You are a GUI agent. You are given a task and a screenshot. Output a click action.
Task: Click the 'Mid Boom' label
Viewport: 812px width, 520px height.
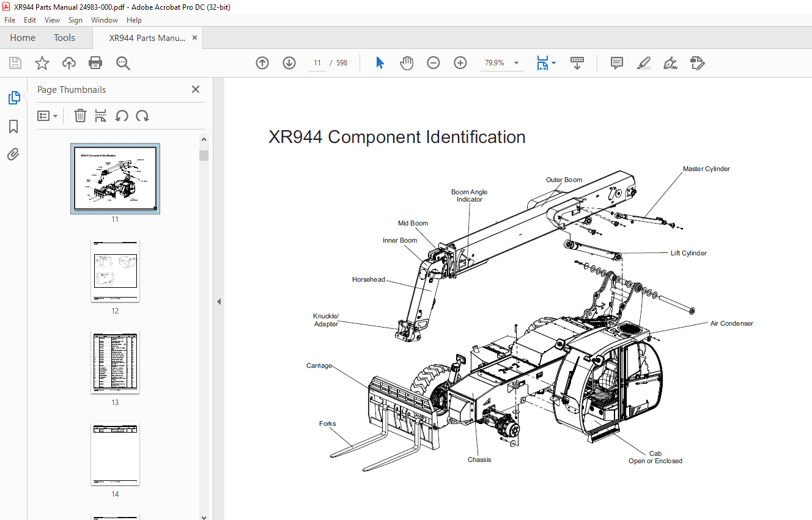pos(413,223)
